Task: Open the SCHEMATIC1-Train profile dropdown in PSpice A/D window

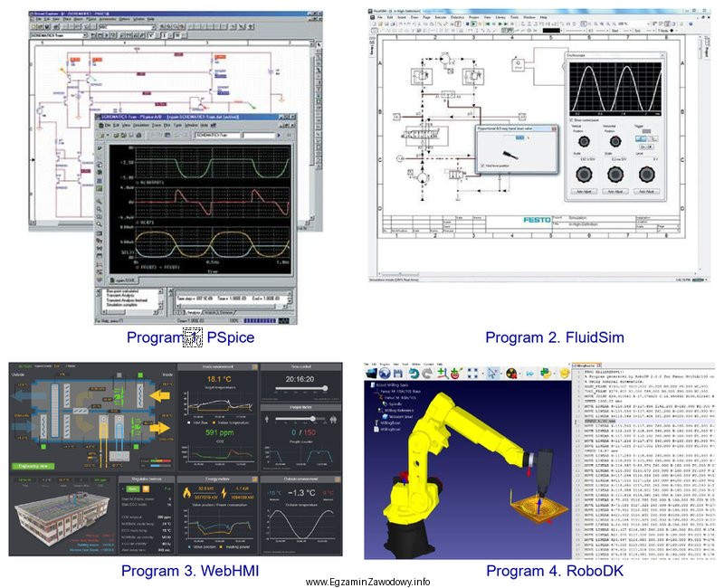Action: point(218,135)
